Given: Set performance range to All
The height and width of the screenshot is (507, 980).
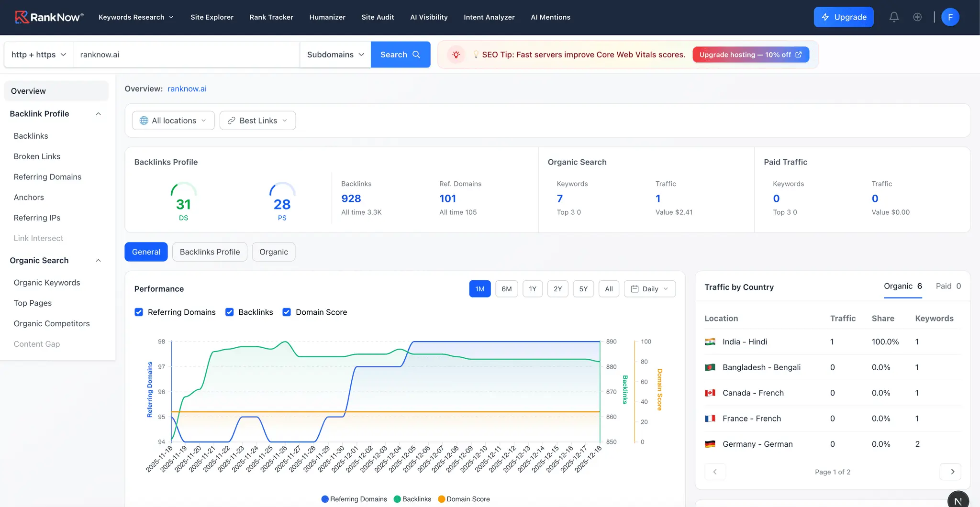Looking at the screenshot, I should coord(609,289).
